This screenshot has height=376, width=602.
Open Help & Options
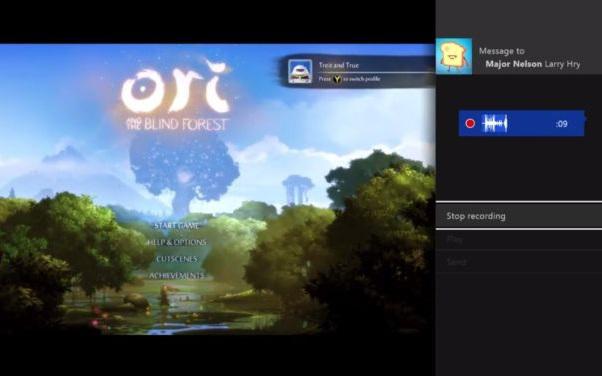click(x=177, y=242)
